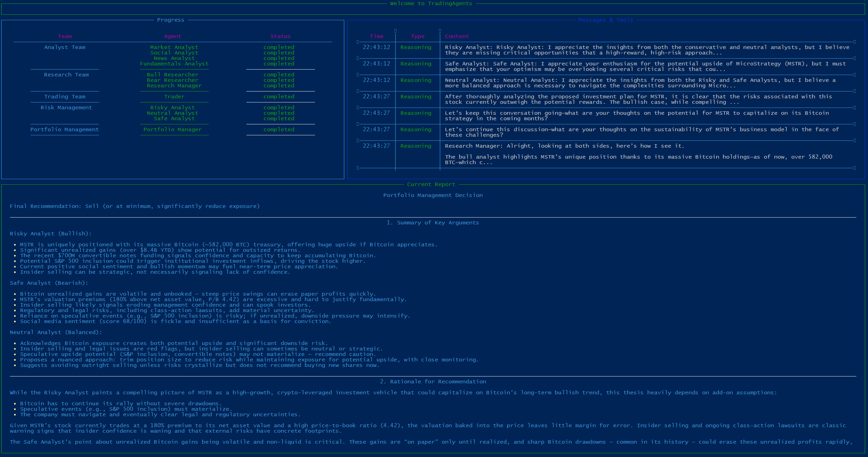Click the Market Analyst agent entry

(174, 47)
